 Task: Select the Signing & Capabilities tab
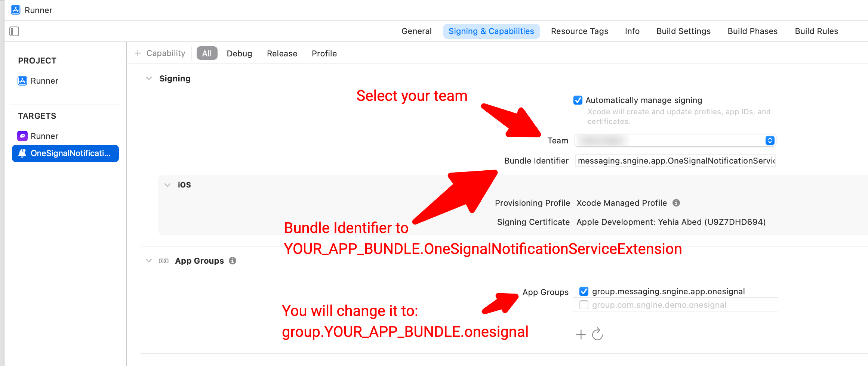[491, 31]
